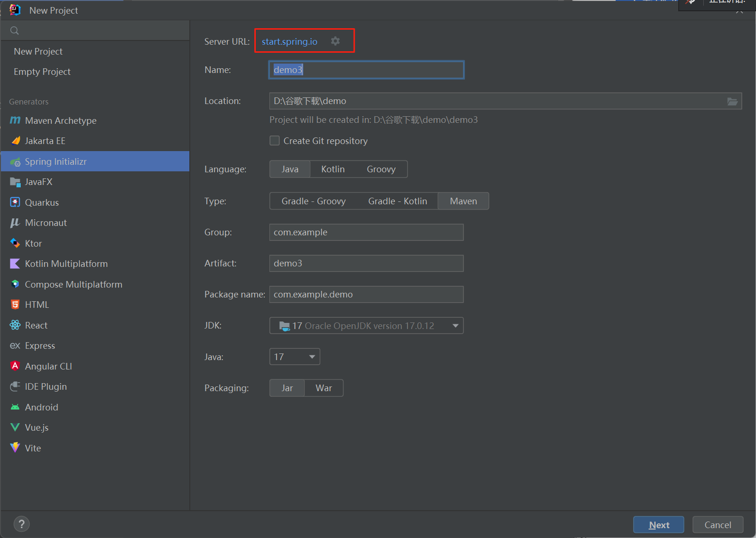Choose the Vue.js generator

36,427
